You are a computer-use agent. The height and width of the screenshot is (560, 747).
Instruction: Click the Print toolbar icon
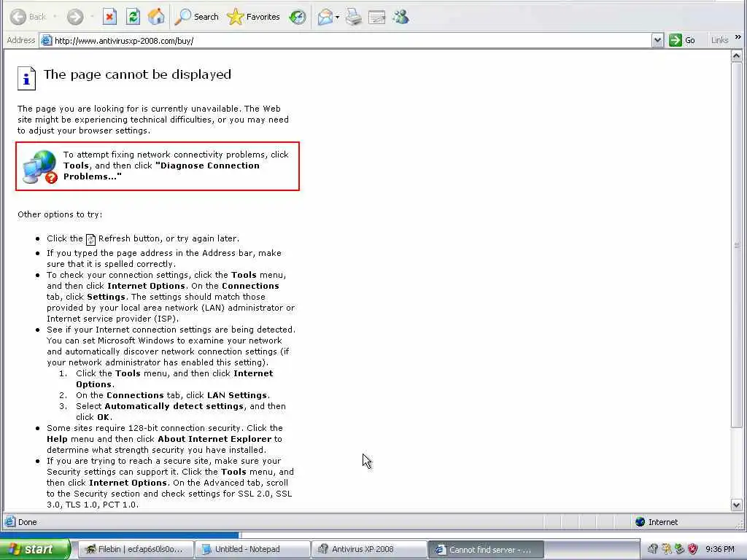(x=354, y=17)
